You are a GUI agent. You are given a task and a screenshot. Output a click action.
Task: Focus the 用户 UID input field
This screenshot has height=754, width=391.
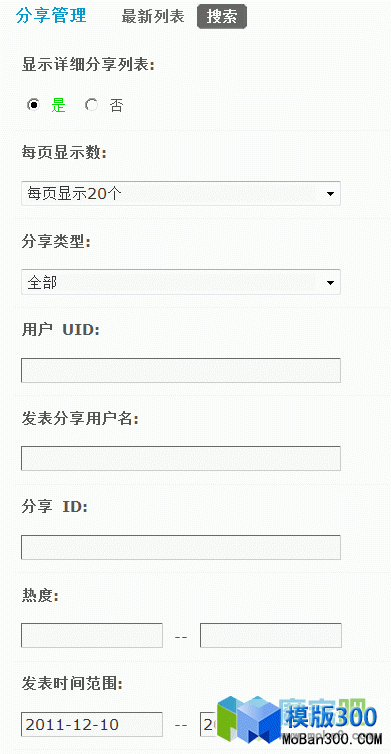(181, 370)
